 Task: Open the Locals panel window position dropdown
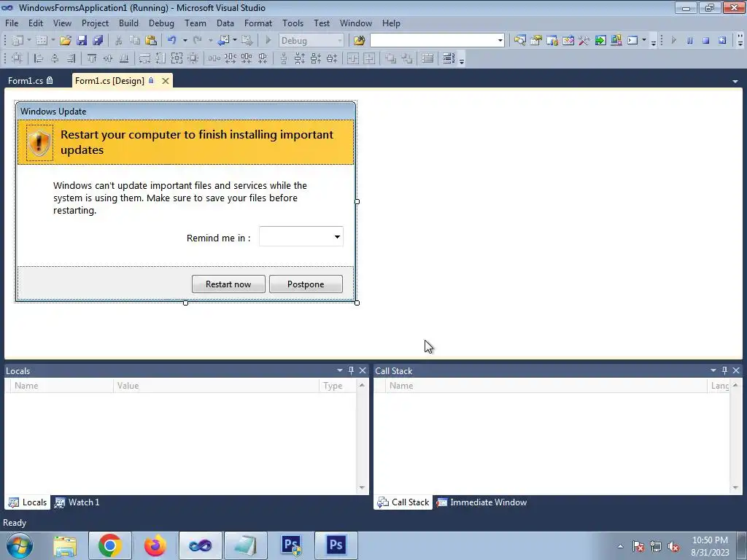[340, 370]
